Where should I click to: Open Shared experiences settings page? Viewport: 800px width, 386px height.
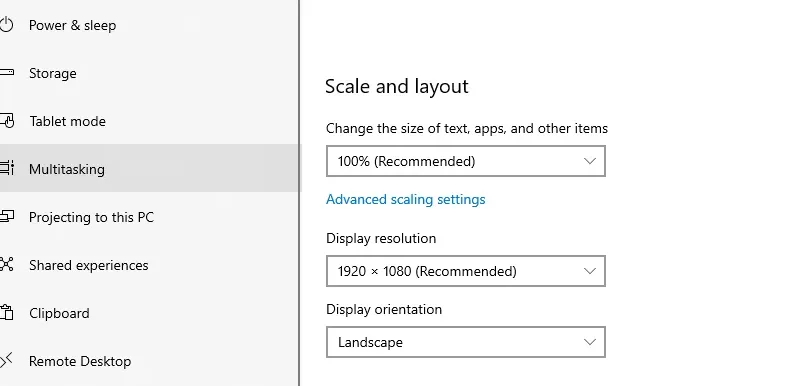[149, 265]
